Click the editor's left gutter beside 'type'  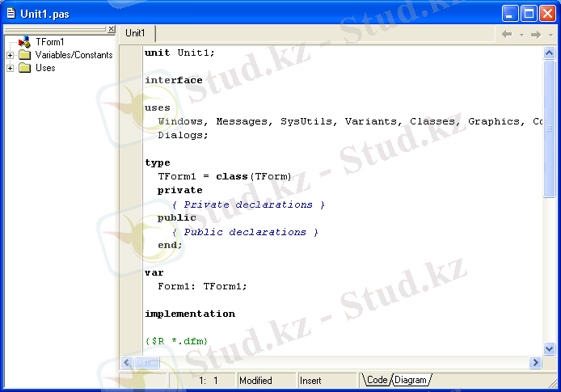pos(131,163)
